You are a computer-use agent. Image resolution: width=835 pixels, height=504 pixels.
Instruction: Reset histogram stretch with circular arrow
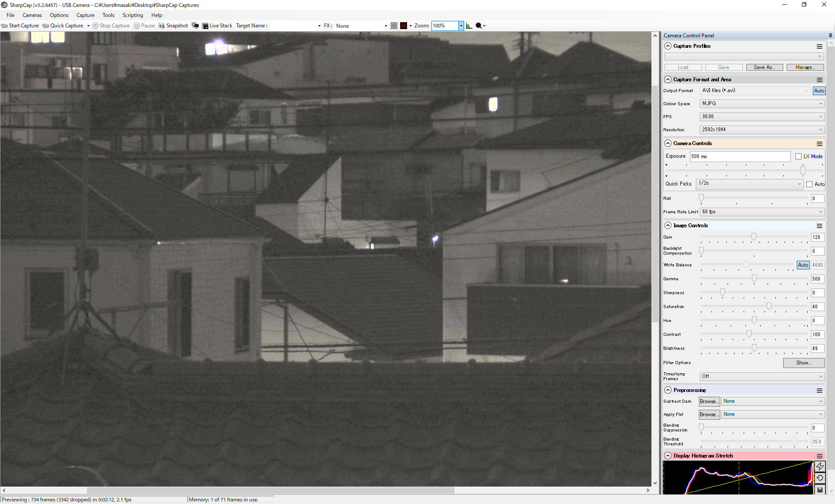coord(820,478)
